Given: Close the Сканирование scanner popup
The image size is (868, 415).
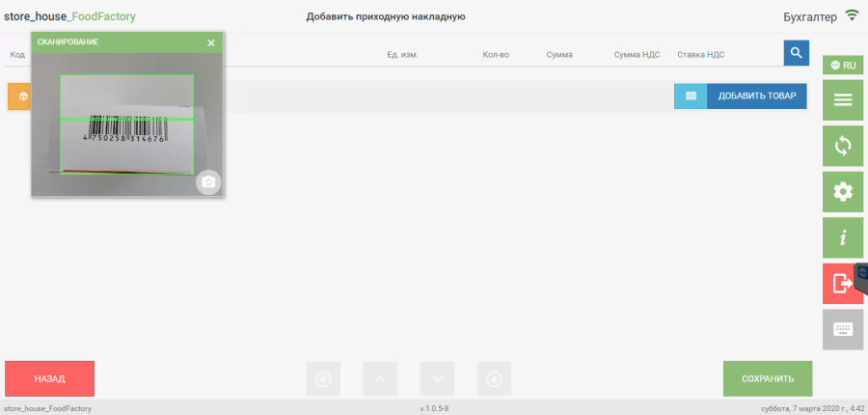Looking at the screenshot, I should pos(211,42).
